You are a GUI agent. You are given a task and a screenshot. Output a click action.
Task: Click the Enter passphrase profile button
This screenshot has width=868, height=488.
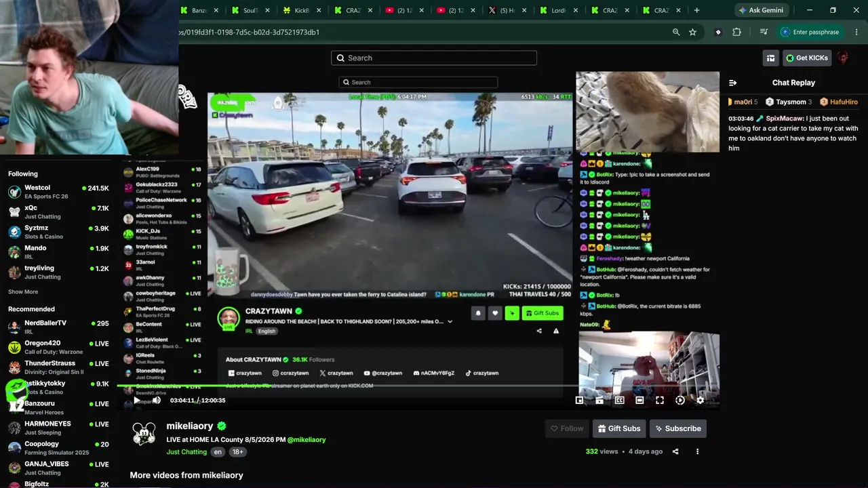810,32
